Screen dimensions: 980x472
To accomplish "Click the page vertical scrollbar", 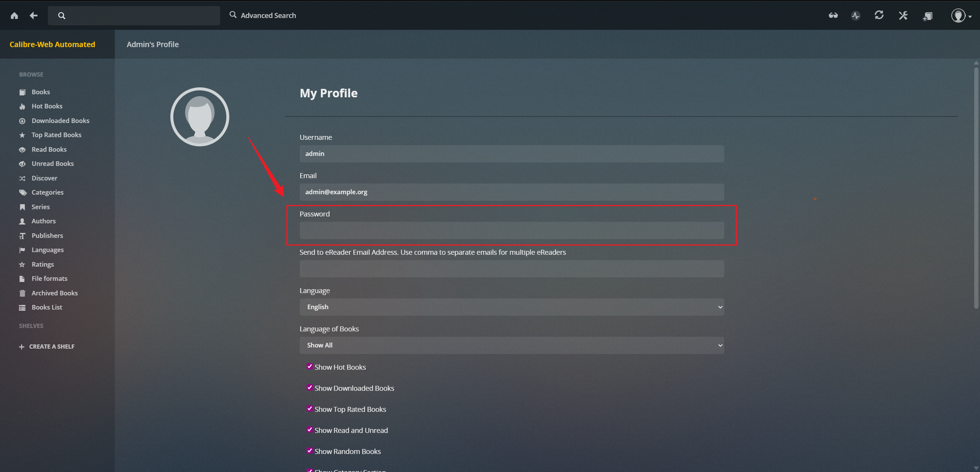I will pyautogui.click(x=976, y=188).
